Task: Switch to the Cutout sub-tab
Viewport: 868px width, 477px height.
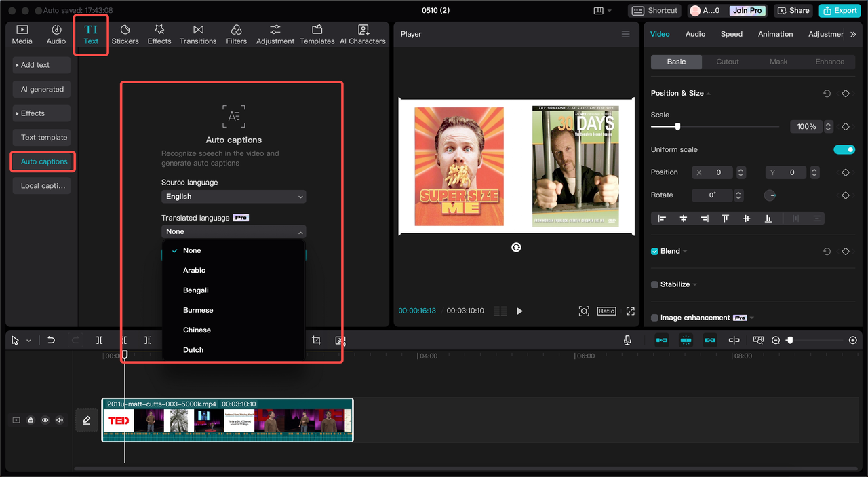Action: 728,62
